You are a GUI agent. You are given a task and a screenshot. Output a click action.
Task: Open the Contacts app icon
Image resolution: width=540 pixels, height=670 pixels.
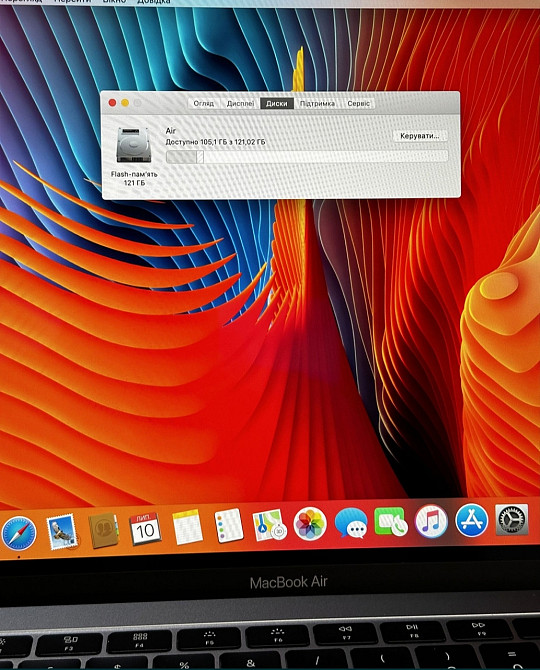point(103,530)
